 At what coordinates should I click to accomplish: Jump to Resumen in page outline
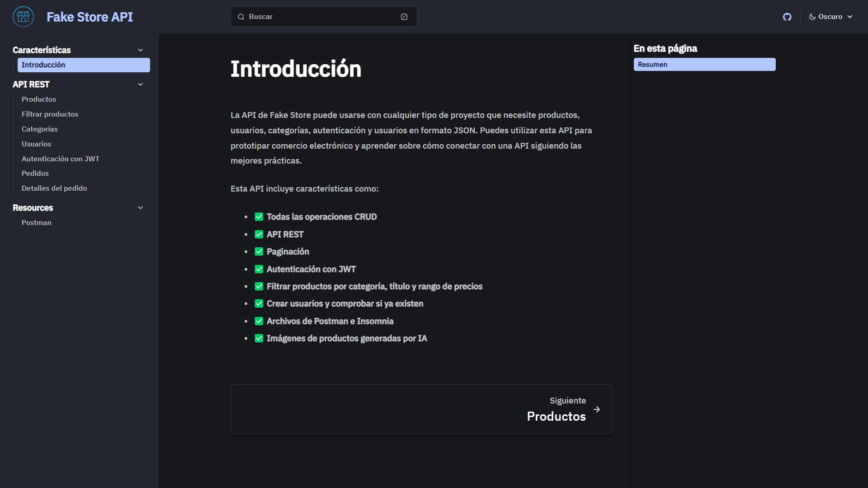point(704,65)
